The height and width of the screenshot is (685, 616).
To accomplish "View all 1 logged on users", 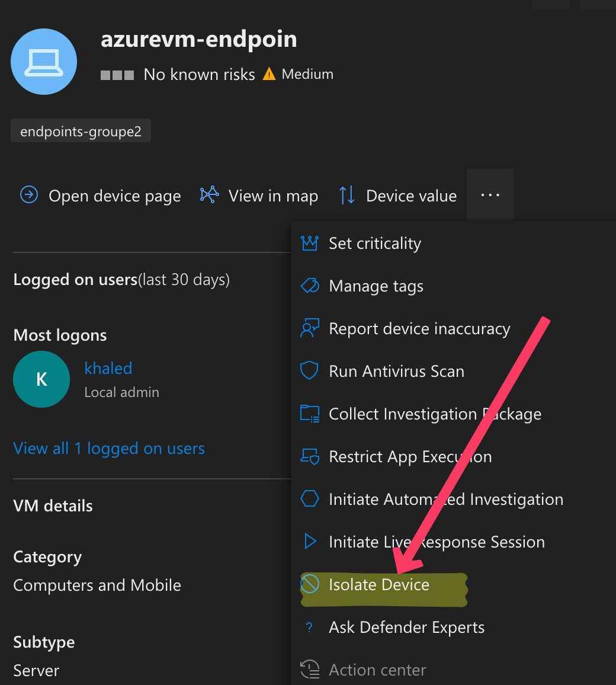I will tap(109, 449).
